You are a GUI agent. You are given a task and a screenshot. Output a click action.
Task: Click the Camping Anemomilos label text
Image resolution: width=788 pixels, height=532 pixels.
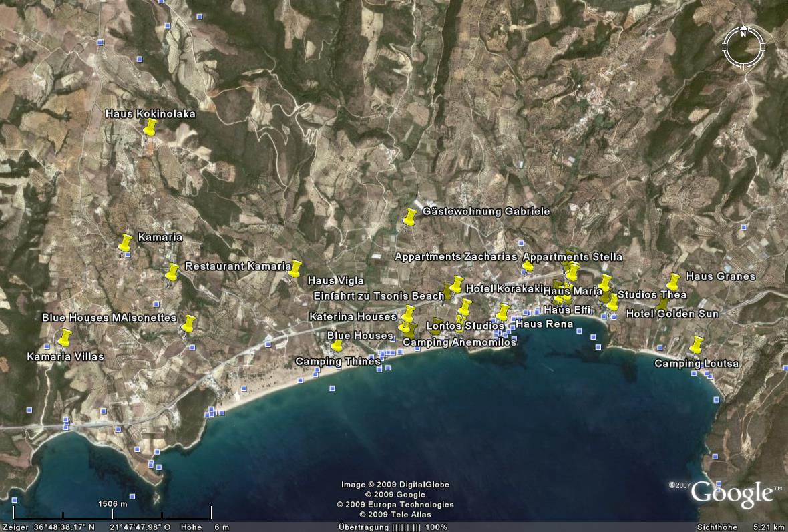click(x=460, y=342)
